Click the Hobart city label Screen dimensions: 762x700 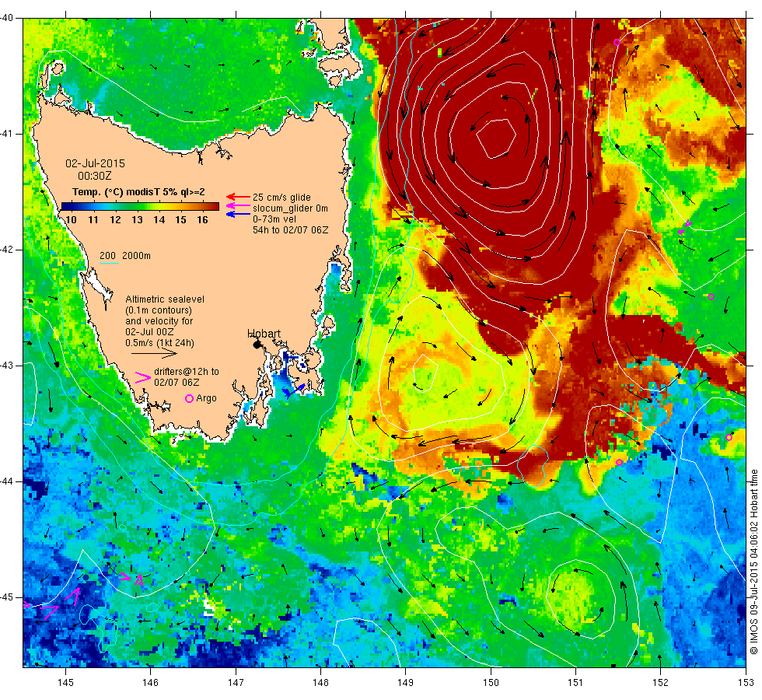[264, 334]
